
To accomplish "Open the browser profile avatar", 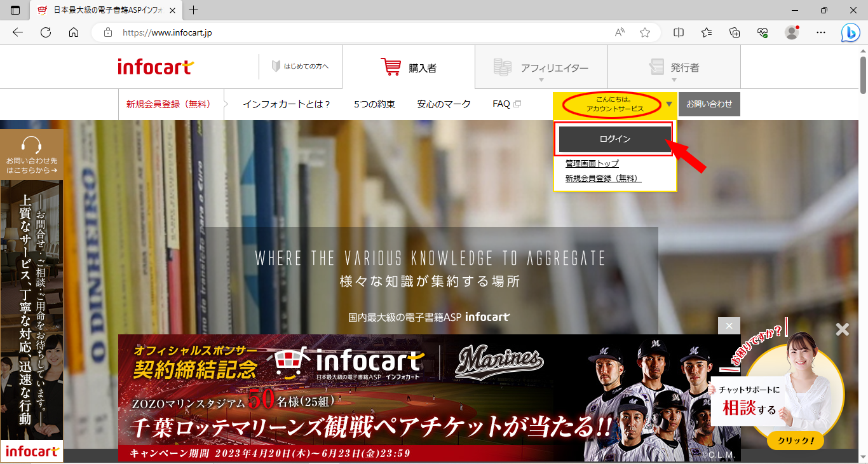I will point(791,32).
